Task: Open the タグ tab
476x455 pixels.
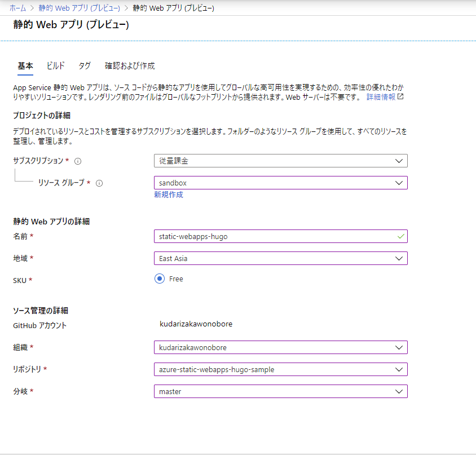Action: pyautogui.click(x=85, y=66)
